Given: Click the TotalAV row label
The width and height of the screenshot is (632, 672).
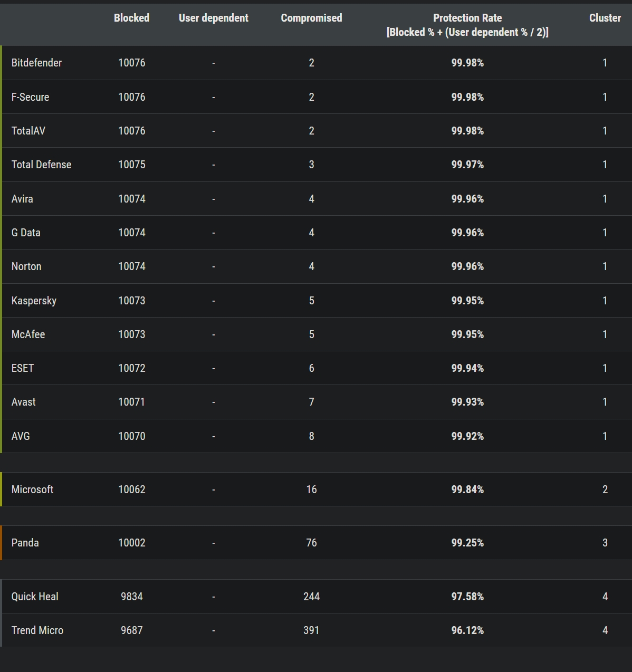Looking at the screenshot, I should coord(28,131).
